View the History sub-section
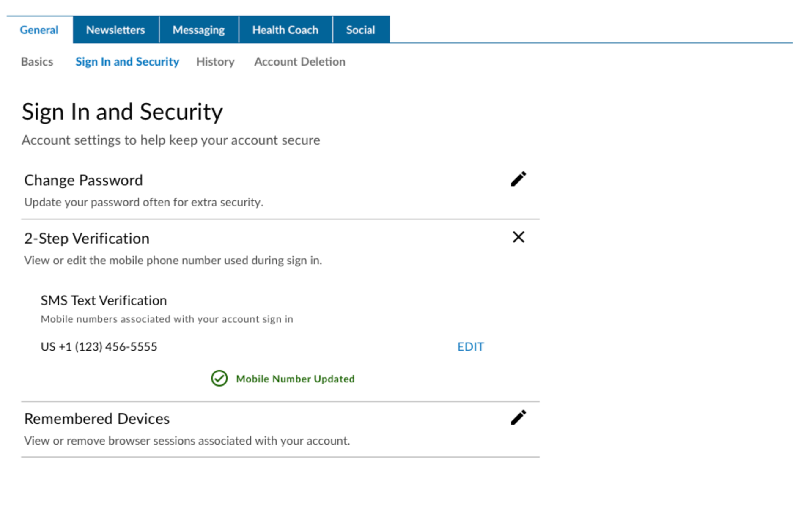This screenshot has height=527, width=812. tap(215, 62)
